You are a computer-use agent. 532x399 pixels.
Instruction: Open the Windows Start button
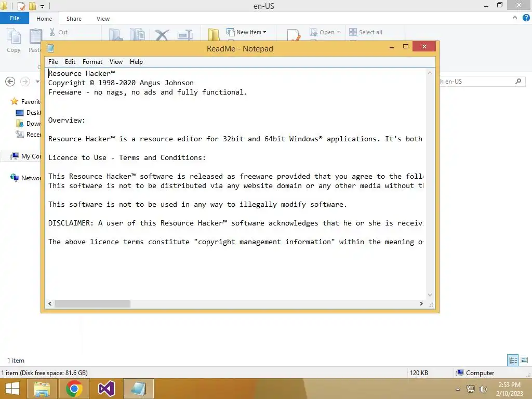pyautogui.click(x=12, y=389)
